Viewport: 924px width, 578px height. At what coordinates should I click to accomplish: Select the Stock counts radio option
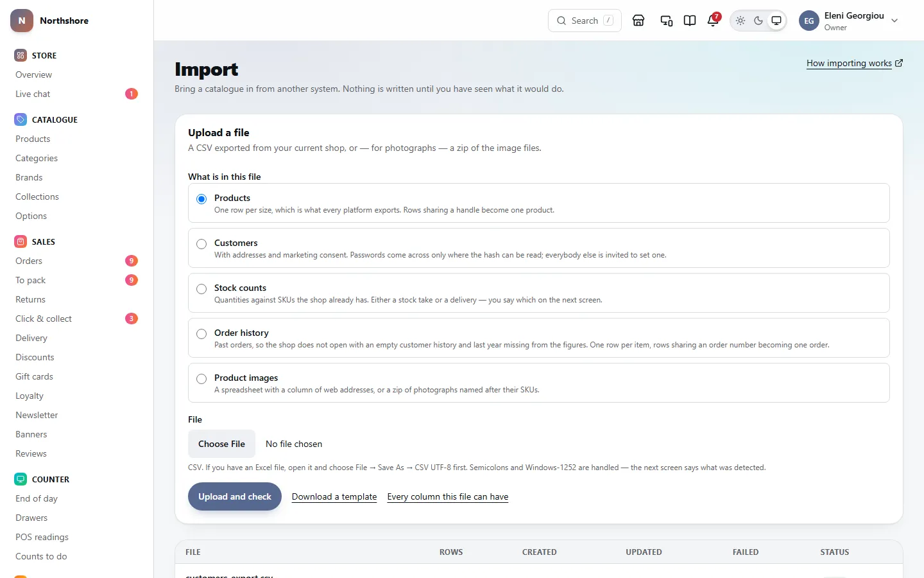(201, 289)
